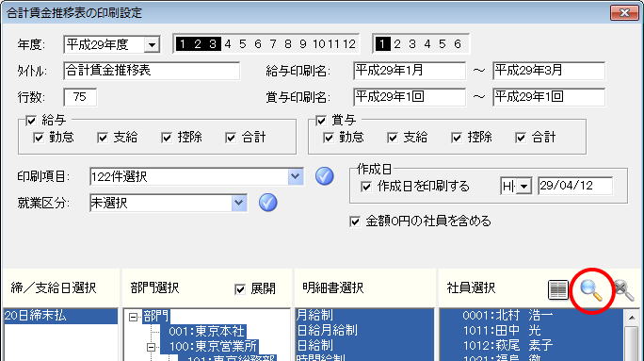The image size is (644, 361).
Task: Select month 4 in salary month selector
Action: [x=228, y=44]
